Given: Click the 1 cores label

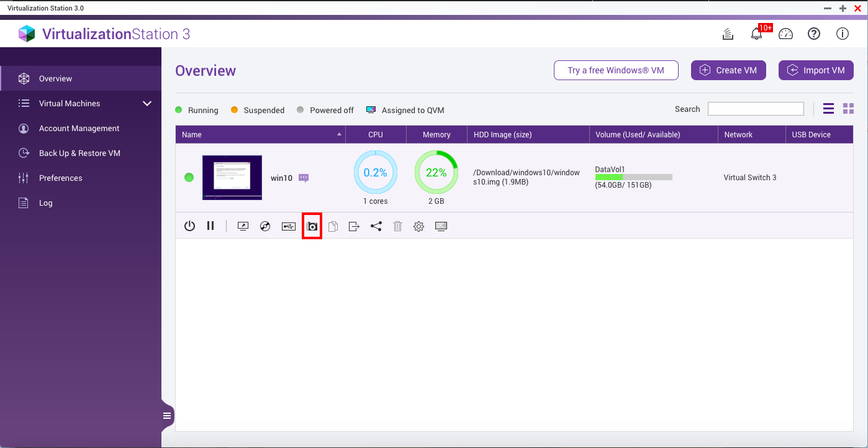Looking at the screenshot, I should point(376,201).
